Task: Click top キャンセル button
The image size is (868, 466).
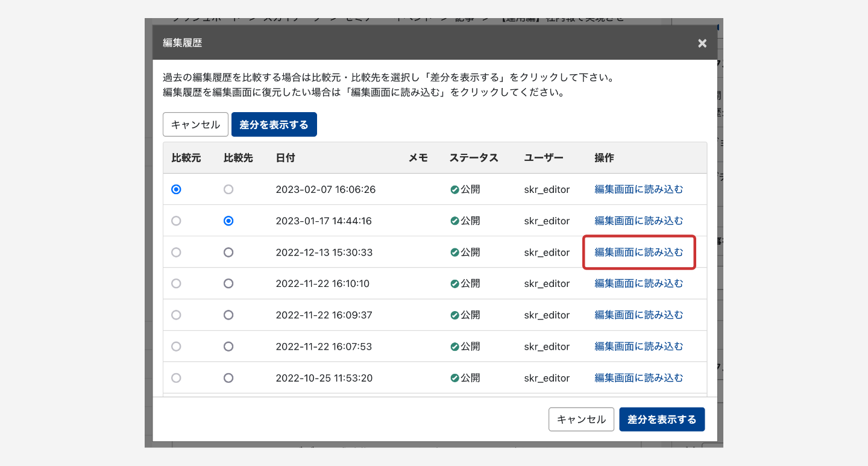Action: pos(195,125)
